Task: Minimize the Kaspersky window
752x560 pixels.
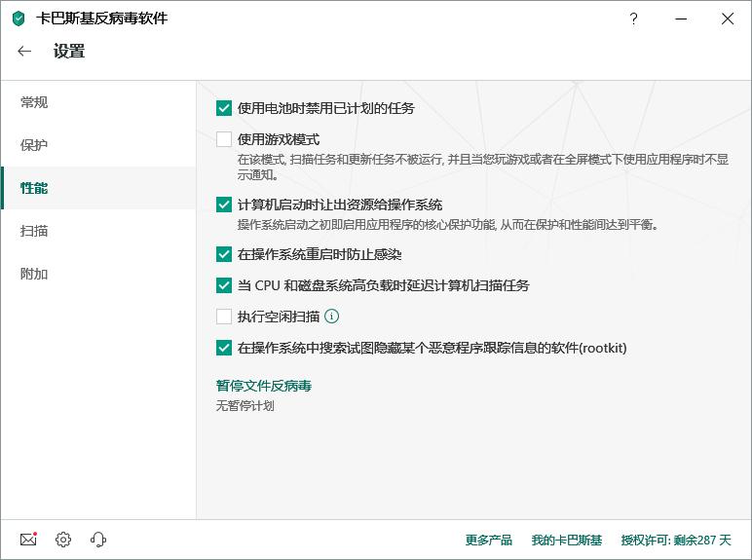Action: (x=681, y=19)
